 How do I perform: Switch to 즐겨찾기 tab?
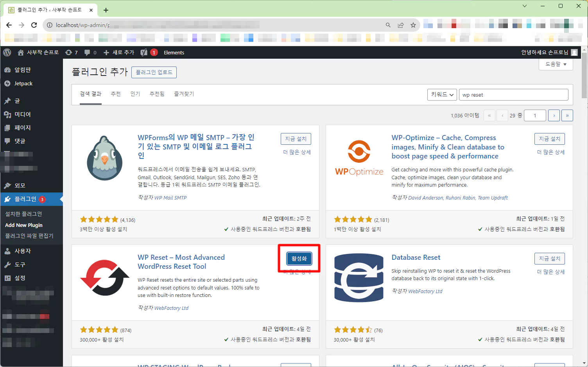coord(184,94)
